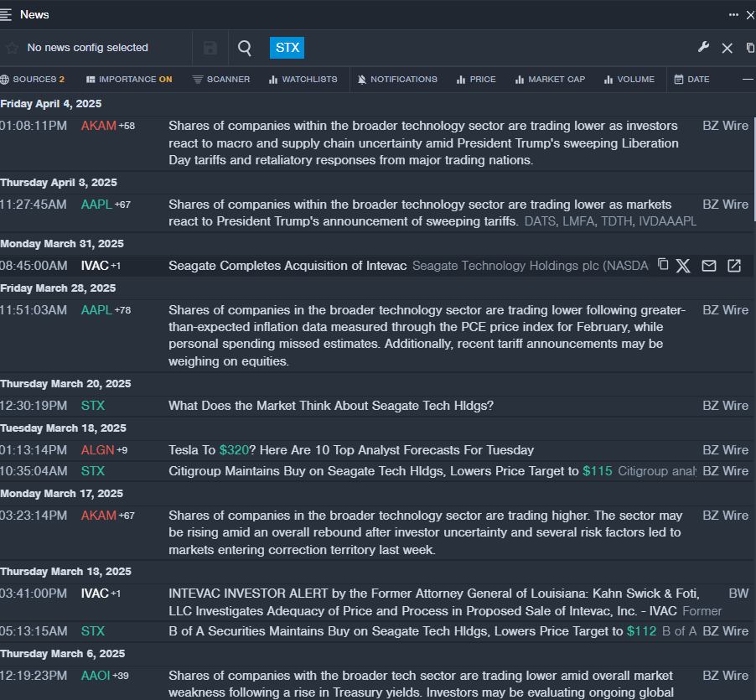This screenshot has width=756, height=700.
Task: Open the Watchlists filter
Action: (303, 80)
